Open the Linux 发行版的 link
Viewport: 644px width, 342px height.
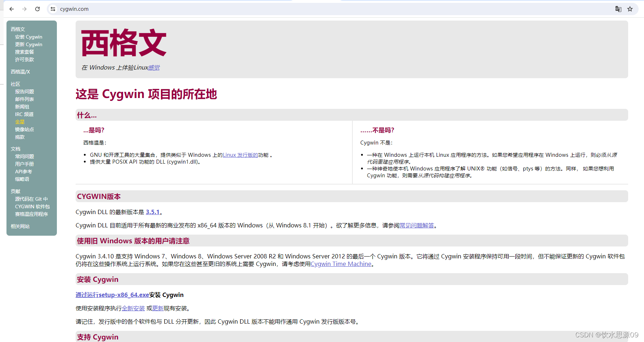point(240,155)
